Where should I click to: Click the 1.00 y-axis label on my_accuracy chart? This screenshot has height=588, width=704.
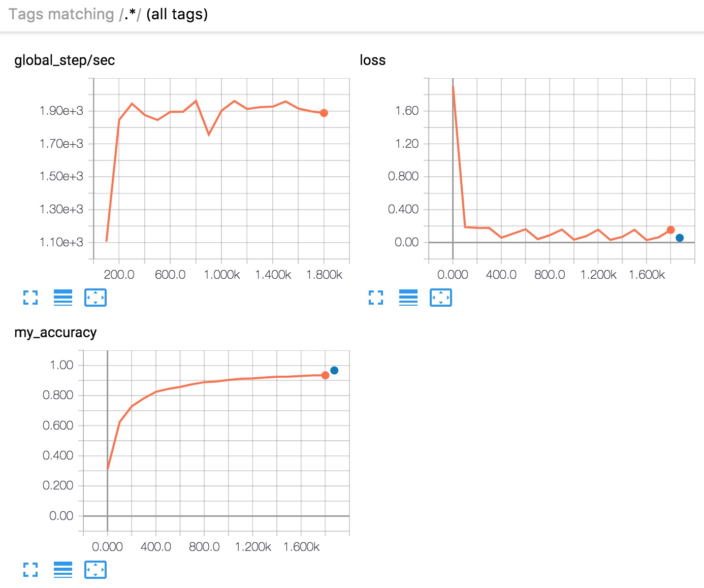coord(61,365)
